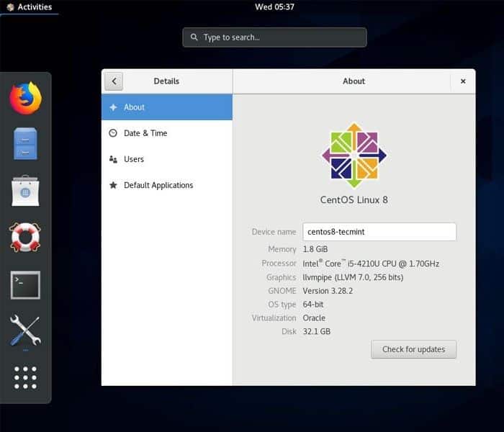The image size is (504, 432).
Task: Open Users settings panel
Action: (167, 159)
